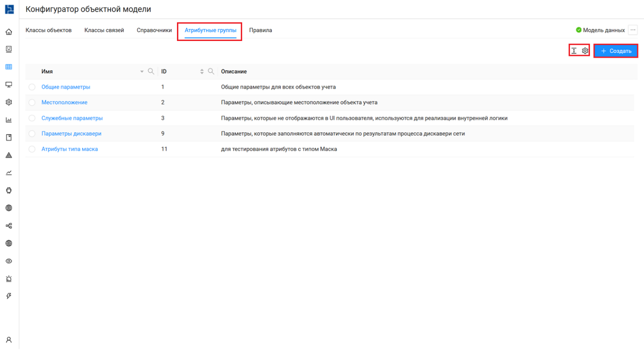Select the radio button for Атрибуты типа маска
644x352 pixels.
point(32,149)
